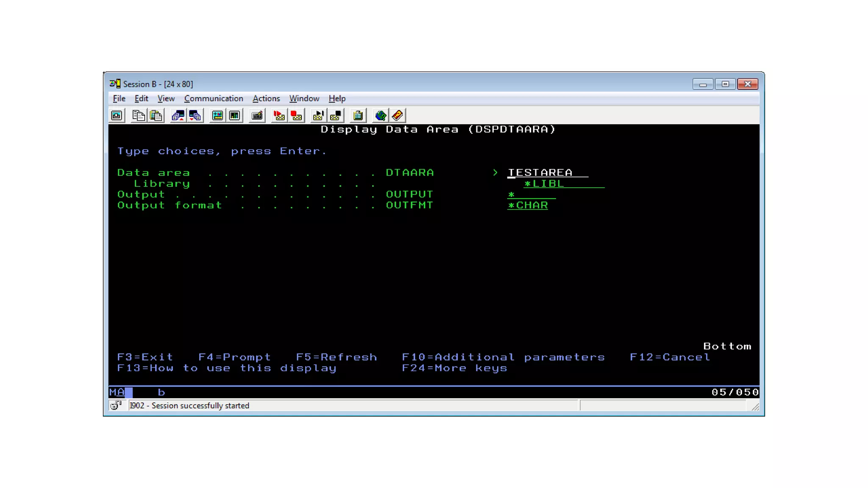Open the display color mapping icon
Viewport: 868px width, 488px height.
pos(217,115)
